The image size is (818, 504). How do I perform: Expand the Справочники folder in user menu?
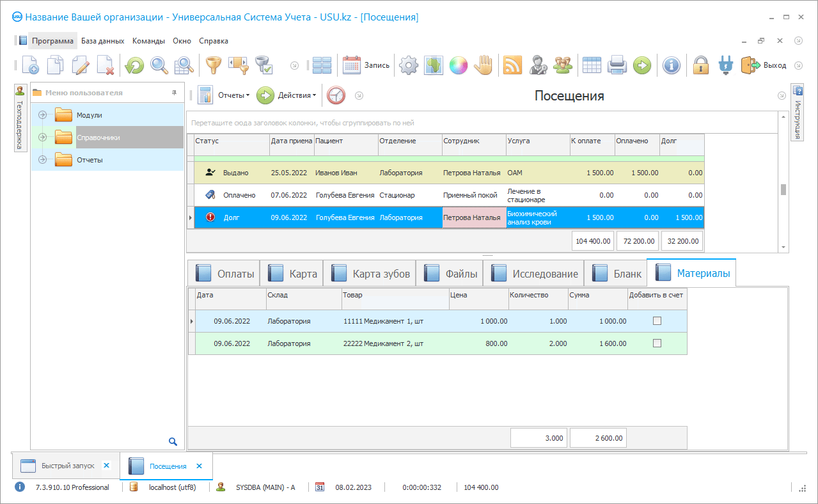[43, 138]
